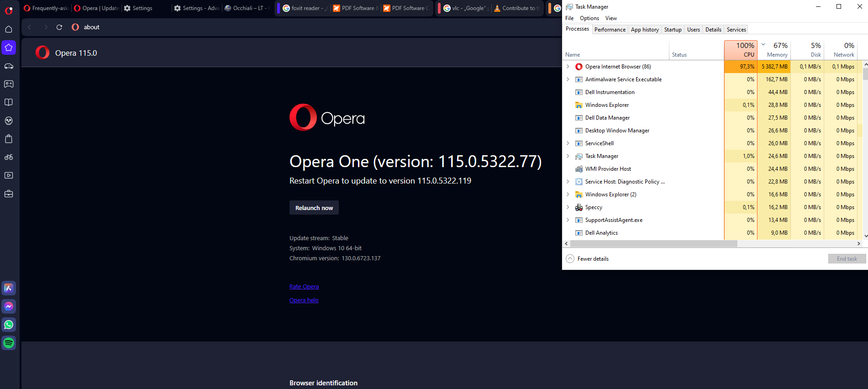The height and width of the screenshot is (389, 868).
Task: Open the Aria star icon in the sidebar
Action: click(x=9, y=47)
